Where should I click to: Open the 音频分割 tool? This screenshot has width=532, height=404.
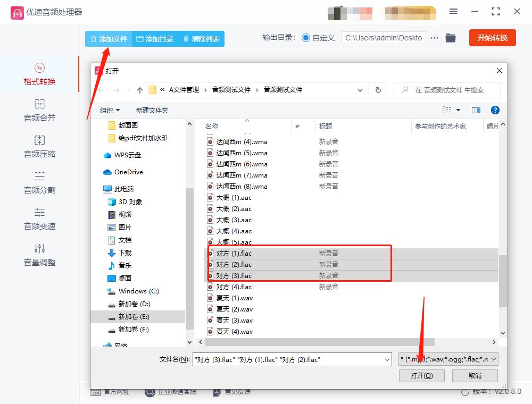[x=39, y=183]
